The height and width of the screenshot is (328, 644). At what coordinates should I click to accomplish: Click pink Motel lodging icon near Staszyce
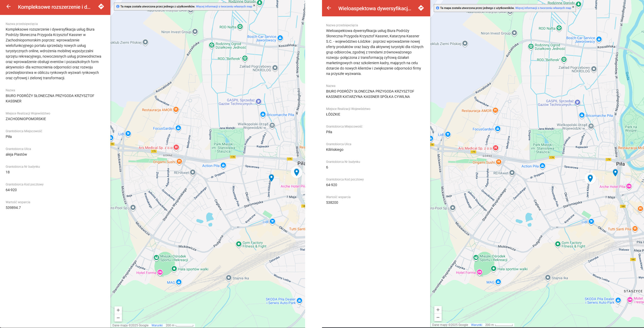(630, 300)
